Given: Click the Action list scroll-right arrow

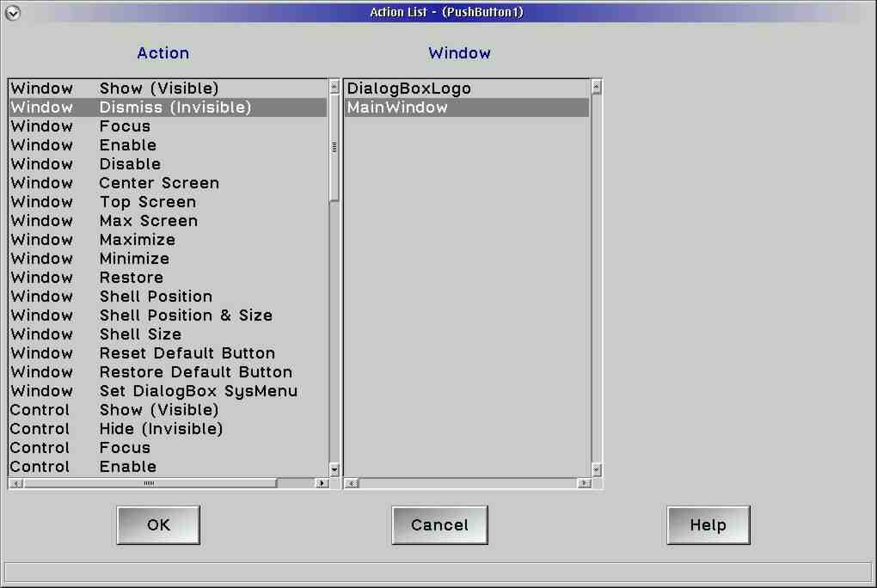Looking at the screenshot, I should point(322,483).
